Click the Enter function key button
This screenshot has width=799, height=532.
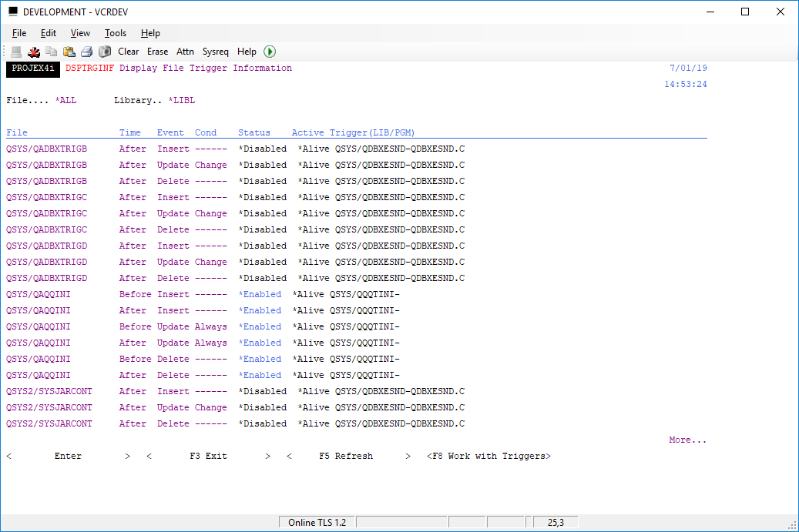(68, 456)
